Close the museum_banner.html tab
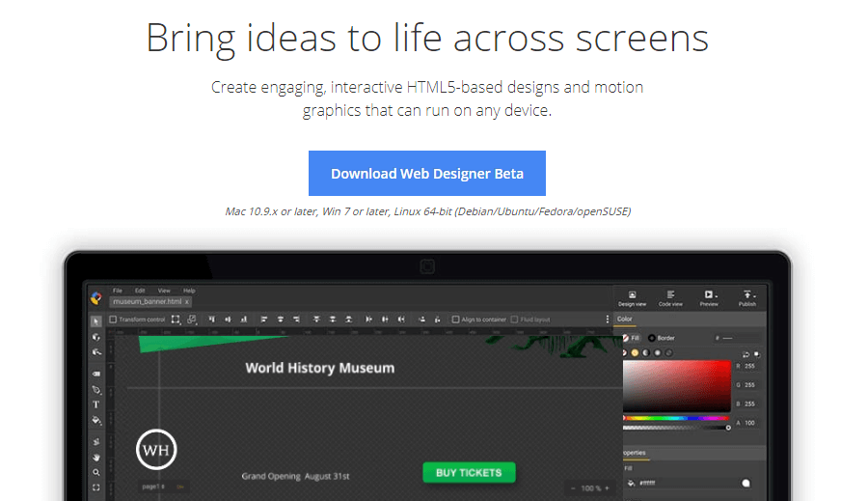The height and width of the screenshot is (501, 868). (x=187, y=302)
